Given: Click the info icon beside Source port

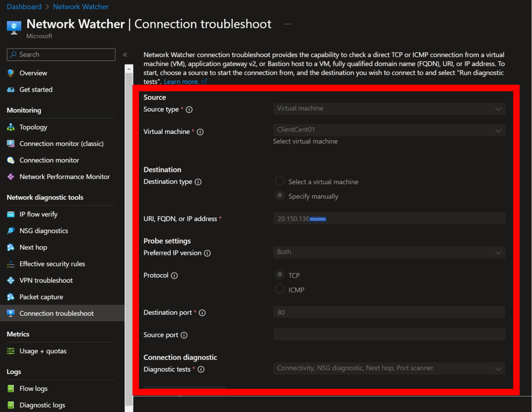Looking at the screenshot, I should click(x=184, y=335).
